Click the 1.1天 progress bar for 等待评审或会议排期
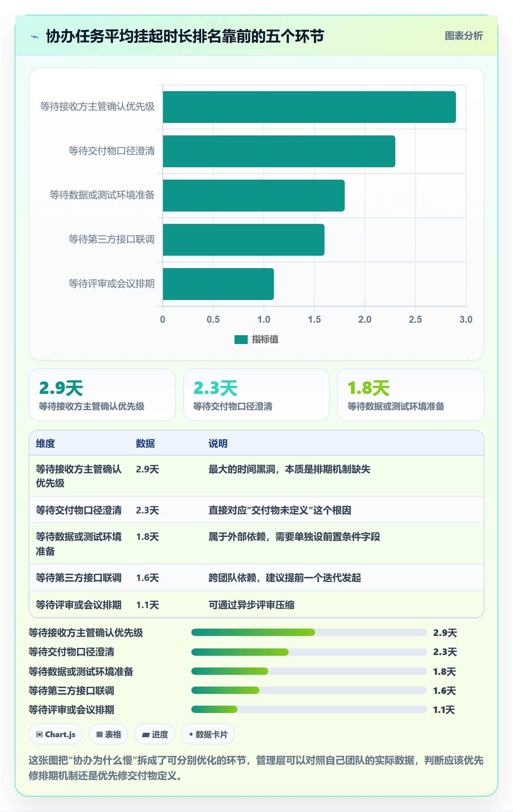The height and width of the screenshot is (812, 513). pos(309,709)
